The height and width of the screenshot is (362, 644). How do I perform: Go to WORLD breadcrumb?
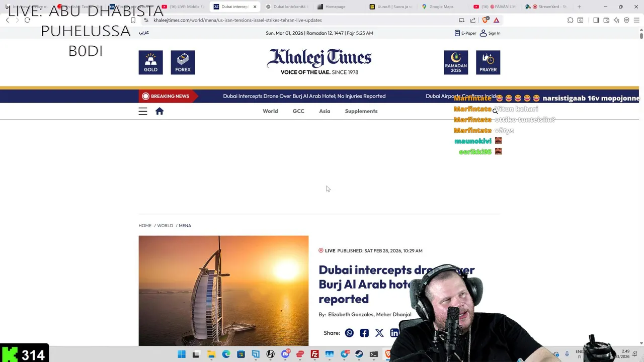click(165, 226)
